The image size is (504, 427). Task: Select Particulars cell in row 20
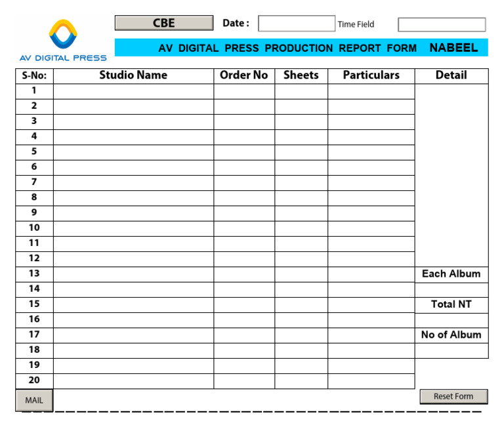pos(371,381)
